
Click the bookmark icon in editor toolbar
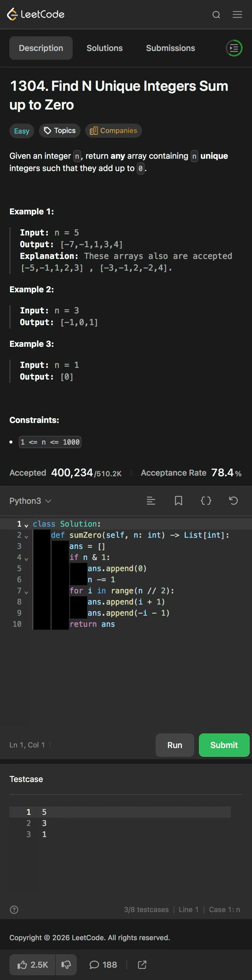pyautogui.click(x=178, y=501)
